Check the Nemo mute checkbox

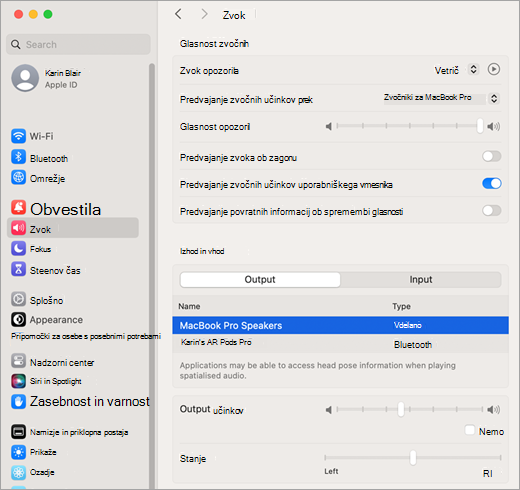click(x=470, y=430)
